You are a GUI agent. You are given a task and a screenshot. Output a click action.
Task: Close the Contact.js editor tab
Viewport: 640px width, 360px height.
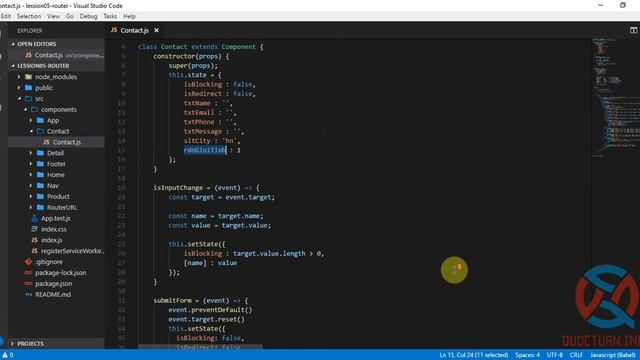tap(156, 30)
